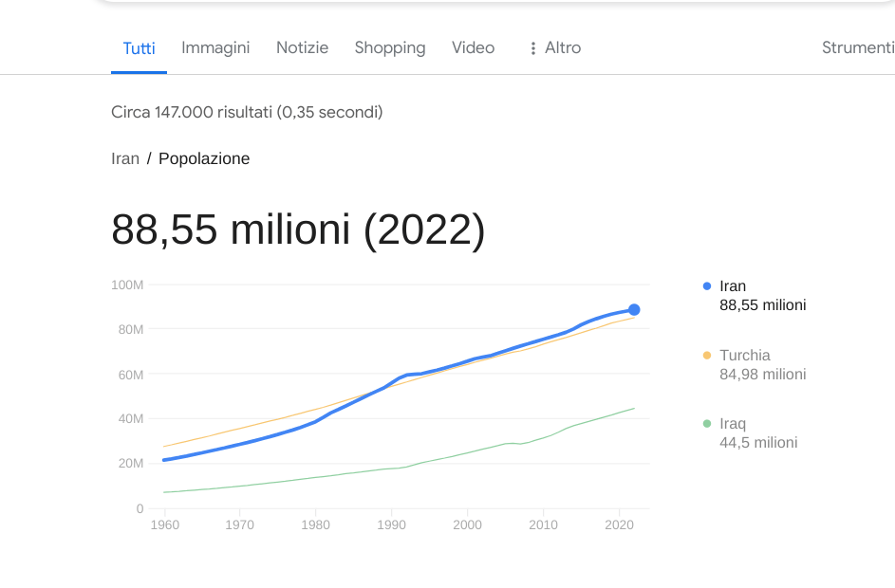Select the Iran legend label
The width and height of the screenshot is (895, 588).
pos(733,286)
